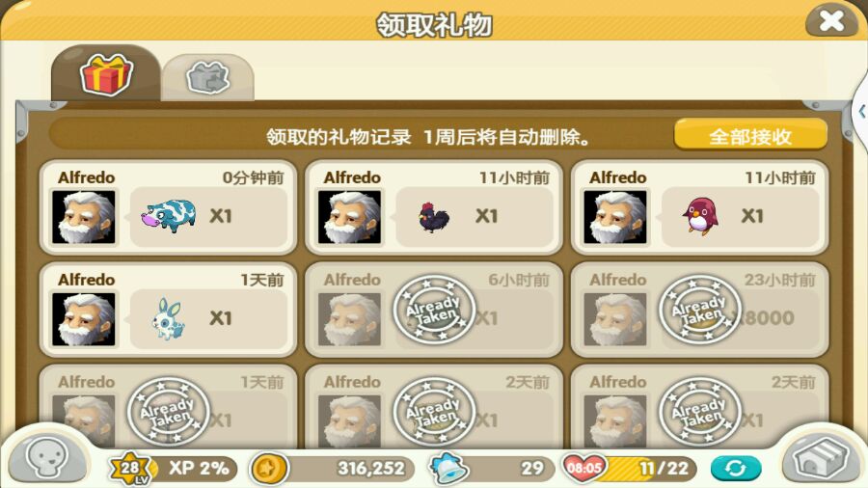Click the 全部接收 button
868x488 pixels.
(750, 135)
